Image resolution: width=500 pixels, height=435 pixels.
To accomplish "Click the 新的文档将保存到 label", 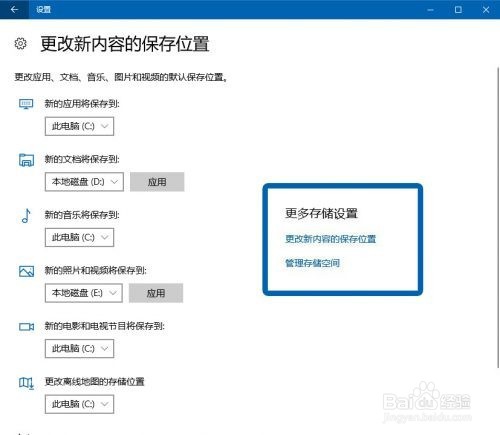I will coord(82,159).
